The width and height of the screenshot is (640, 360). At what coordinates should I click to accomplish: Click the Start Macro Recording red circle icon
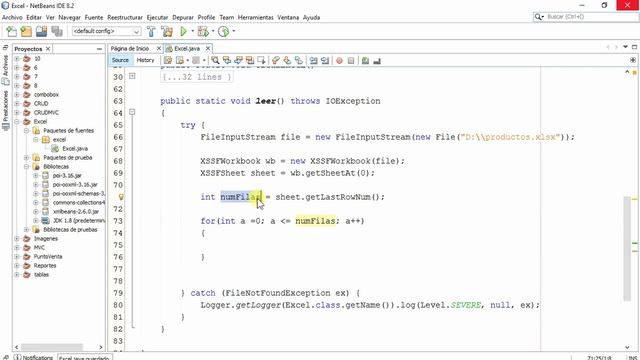coord(339,60)
